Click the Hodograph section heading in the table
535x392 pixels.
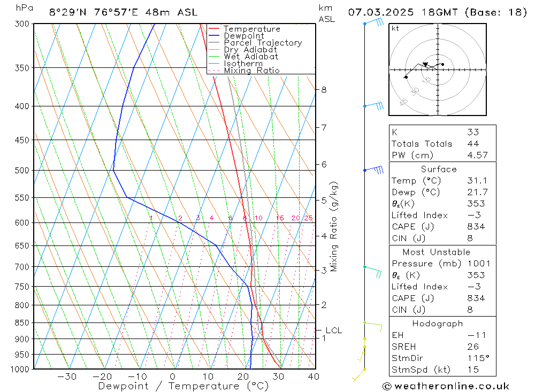pyautogui.click(x=438, y=324)
